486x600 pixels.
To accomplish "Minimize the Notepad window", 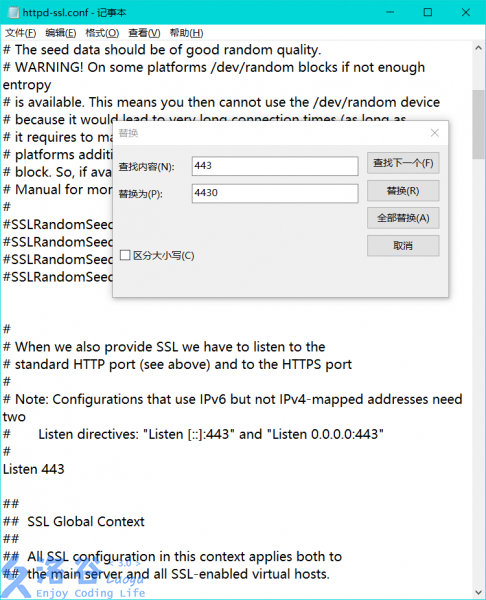I will click(390, 12).
